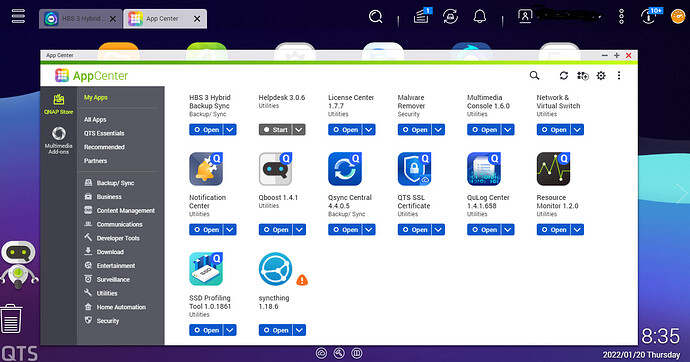This screenshot has width=690, height=362.
Task: Select Multimedia Add-ons in sidebar
Action: 59,140
